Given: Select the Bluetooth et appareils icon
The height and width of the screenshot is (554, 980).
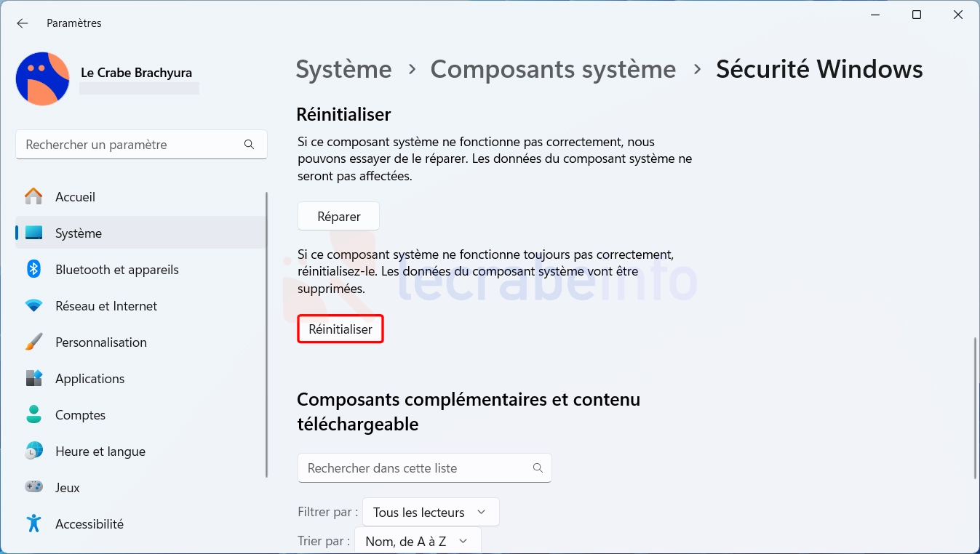Looking at the screenshot, I should 33,270.
